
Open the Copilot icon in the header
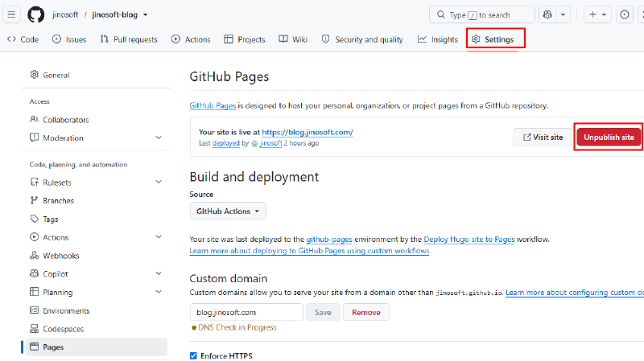click(547, 14)
